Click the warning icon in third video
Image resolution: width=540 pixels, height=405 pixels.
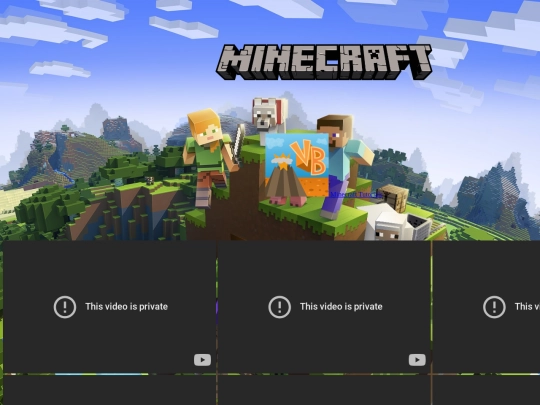[x=494, y=307]
